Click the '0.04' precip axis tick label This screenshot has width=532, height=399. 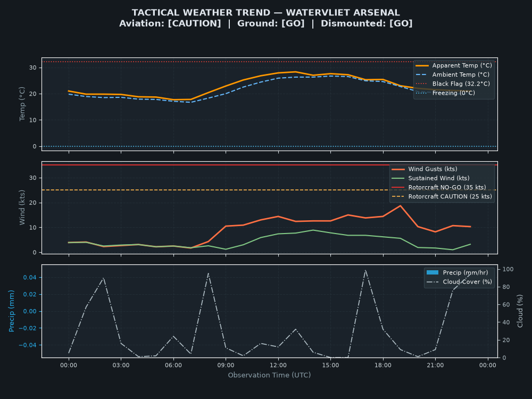coord(30,277)
